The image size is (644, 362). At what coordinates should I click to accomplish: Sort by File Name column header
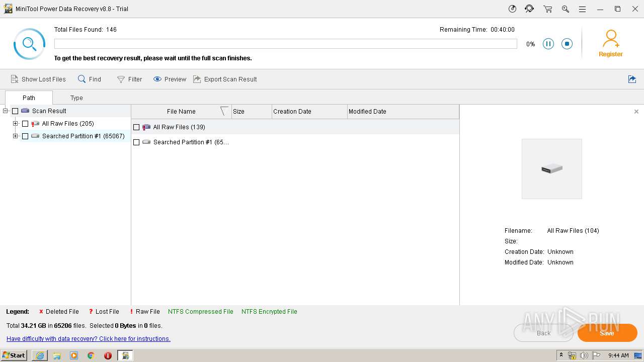181,112
